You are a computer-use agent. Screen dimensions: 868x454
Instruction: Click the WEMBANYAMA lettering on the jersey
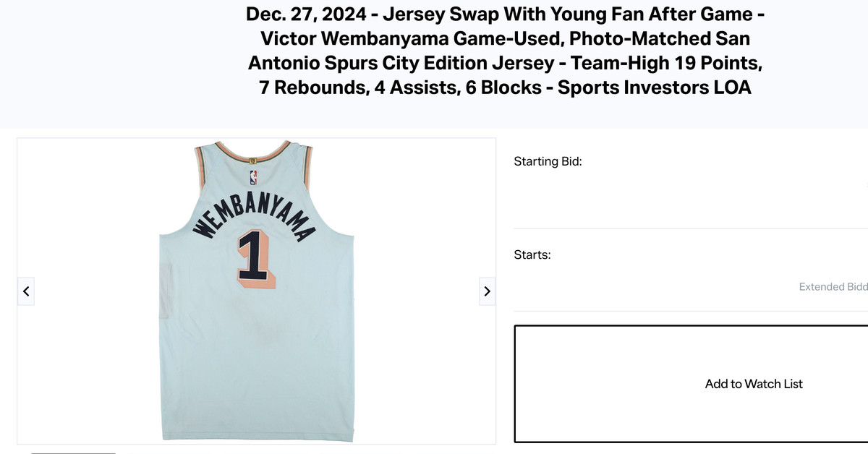(x=255, y=215)
